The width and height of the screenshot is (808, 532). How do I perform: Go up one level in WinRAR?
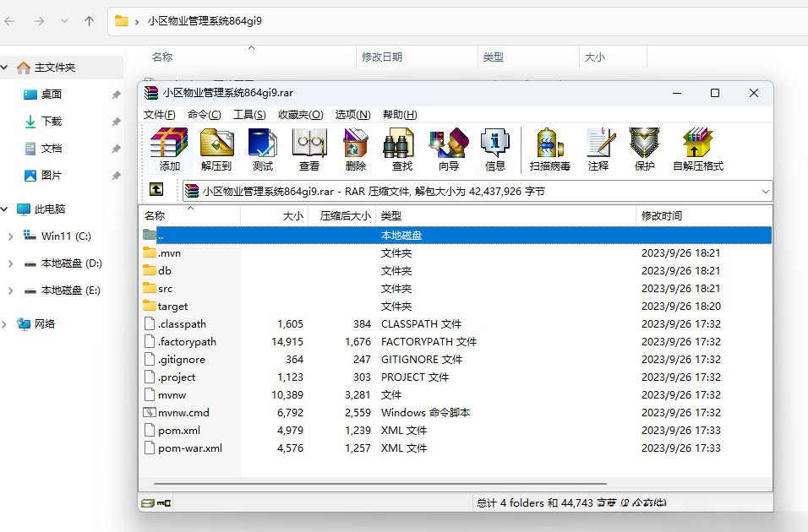pos(156,189)
